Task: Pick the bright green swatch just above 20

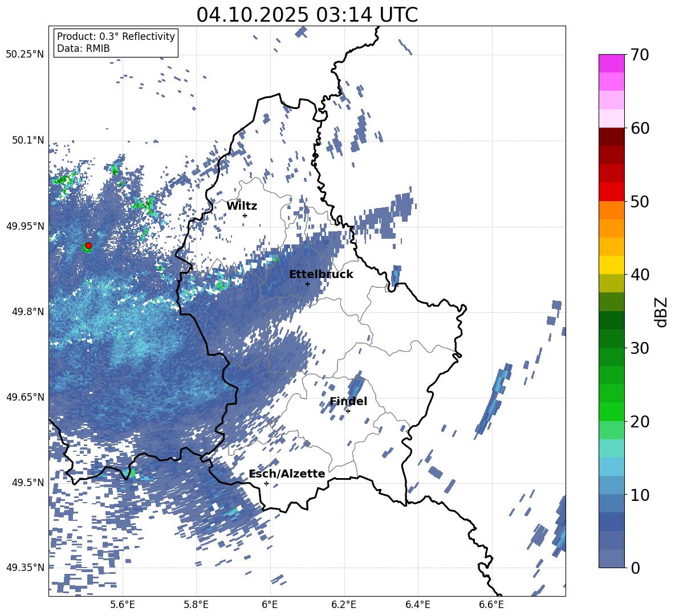Action: pyautogui.click(x=612, y=411)
